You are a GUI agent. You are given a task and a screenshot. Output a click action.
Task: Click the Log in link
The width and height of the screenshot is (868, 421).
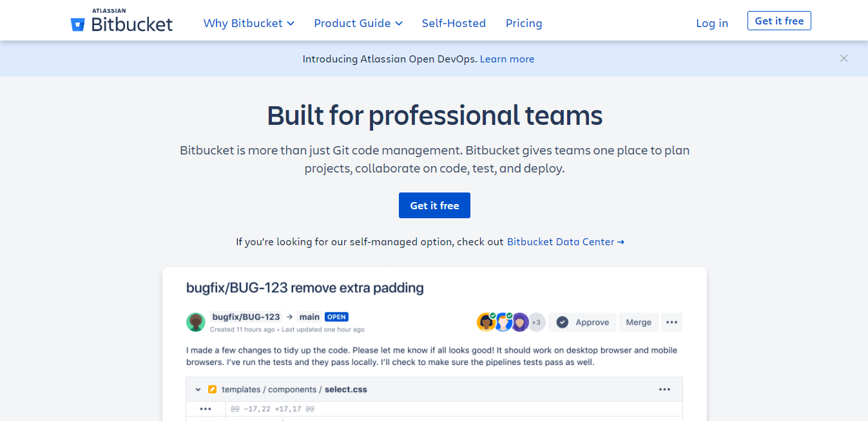click(712, 23)
